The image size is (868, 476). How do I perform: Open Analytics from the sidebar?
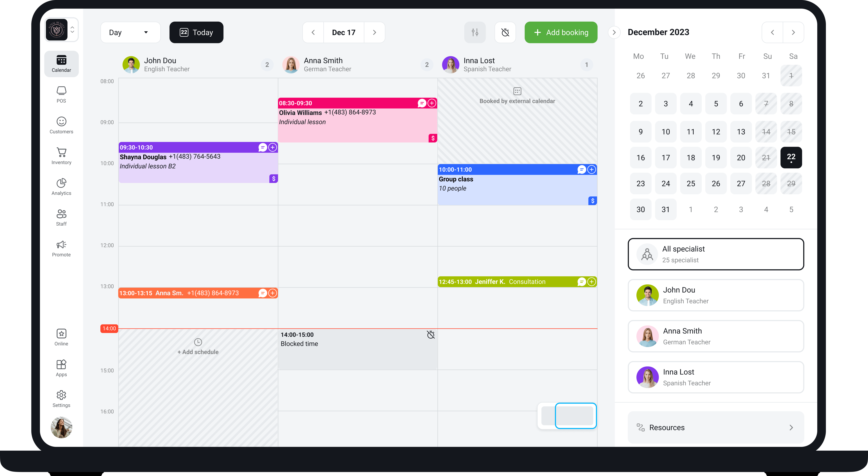[61, 187]
